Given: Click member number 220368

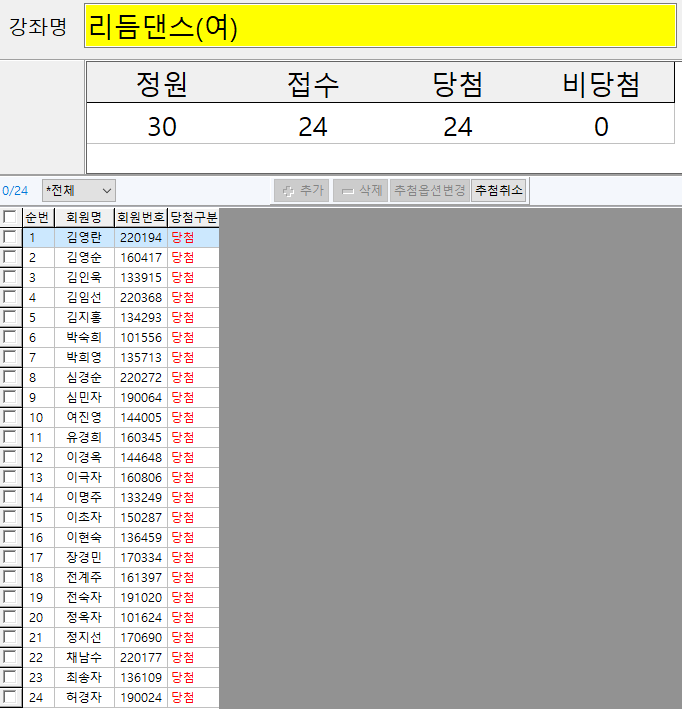Looking at the screenshot, I should (141, 298).
